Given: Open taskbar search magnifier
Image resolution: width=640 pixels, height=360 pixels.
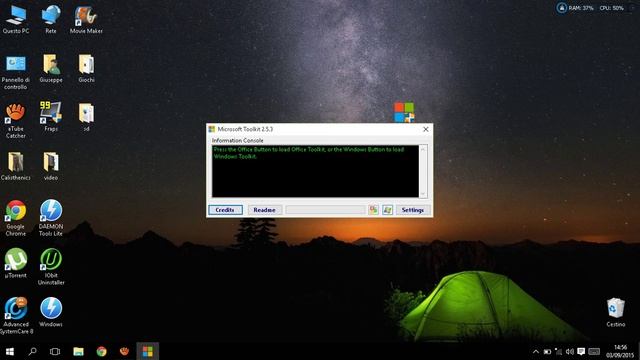Looking at the screenshot, I should (x=32, y=351).
